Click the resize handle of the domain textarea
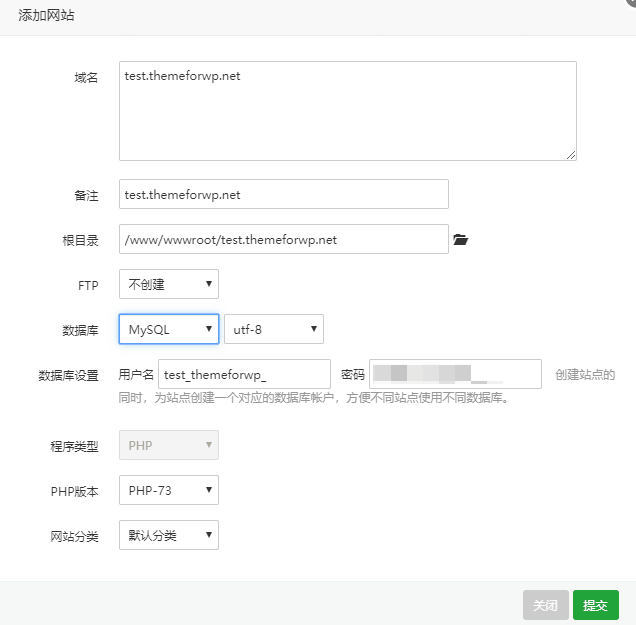Image resolution: width=636 pixels, height=625 pixels. 571,155
